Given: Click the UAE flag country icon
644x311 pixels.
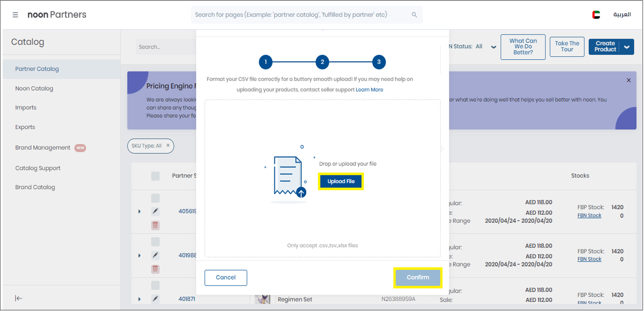Looking at the screenshot, I should pos(596,15).
